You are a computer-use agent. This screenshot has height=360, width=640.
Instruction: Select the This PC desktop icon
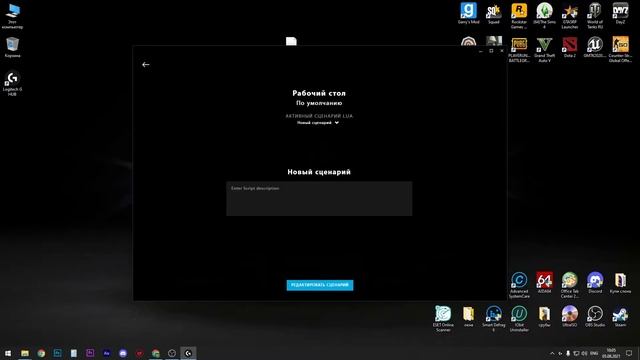pos(12,16)
